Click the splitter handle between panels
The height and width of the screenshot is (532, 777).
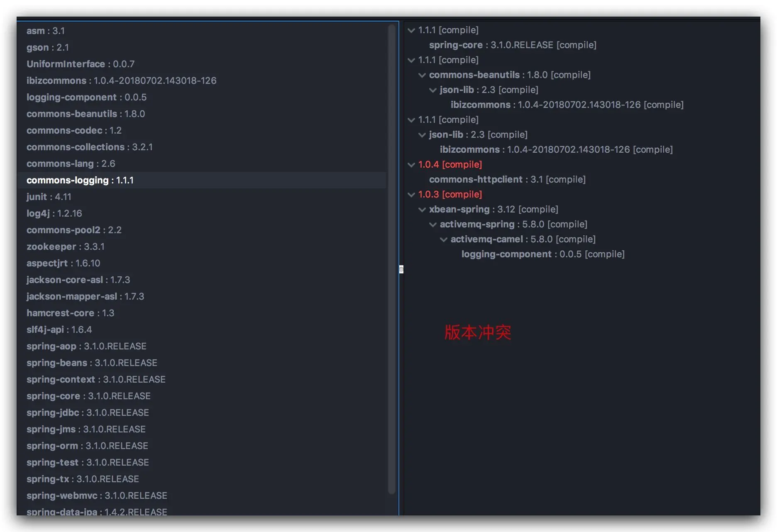[401, 270]
